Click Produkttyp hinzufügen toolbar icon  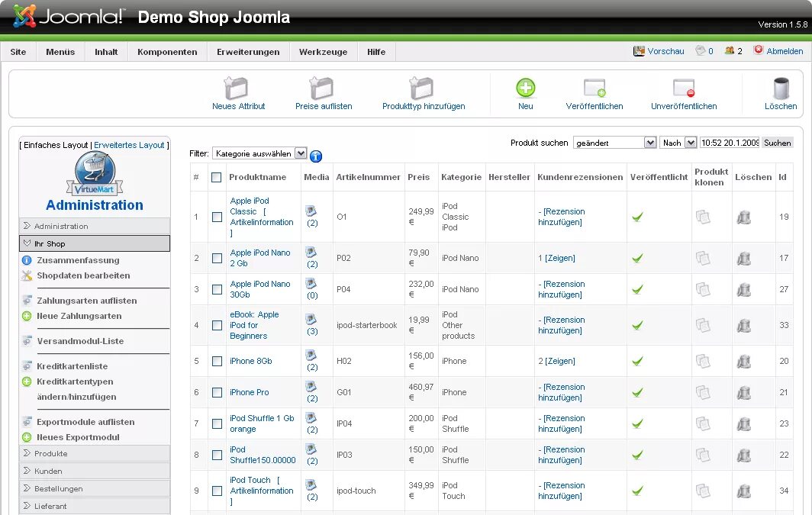coord(422,89)
